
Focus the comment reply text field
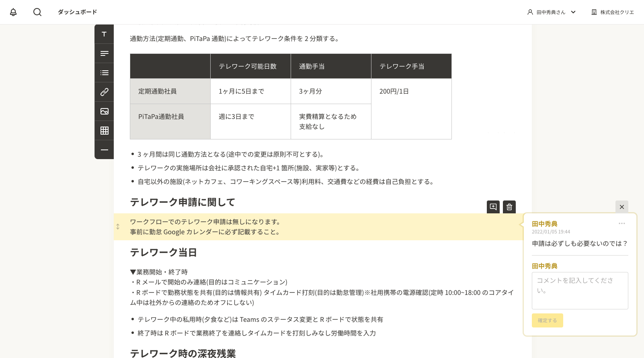(x=580, y=290)
